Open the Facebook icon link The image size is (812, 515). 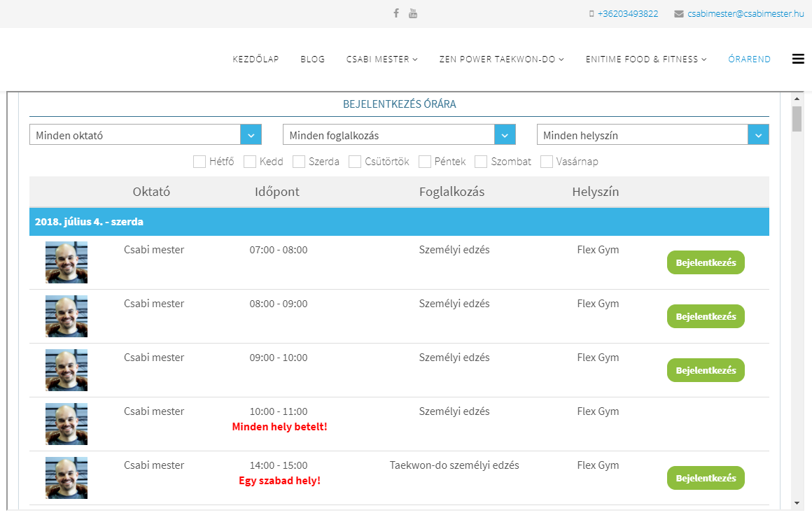pyautogui.click(x=396, y=13)
